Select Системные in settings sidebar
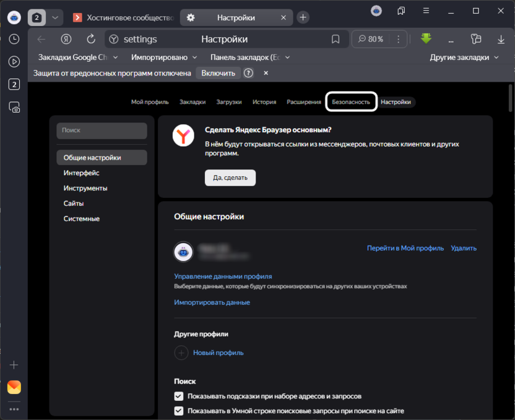This screenshot has height=420, width=515. (x=82, y=219)
